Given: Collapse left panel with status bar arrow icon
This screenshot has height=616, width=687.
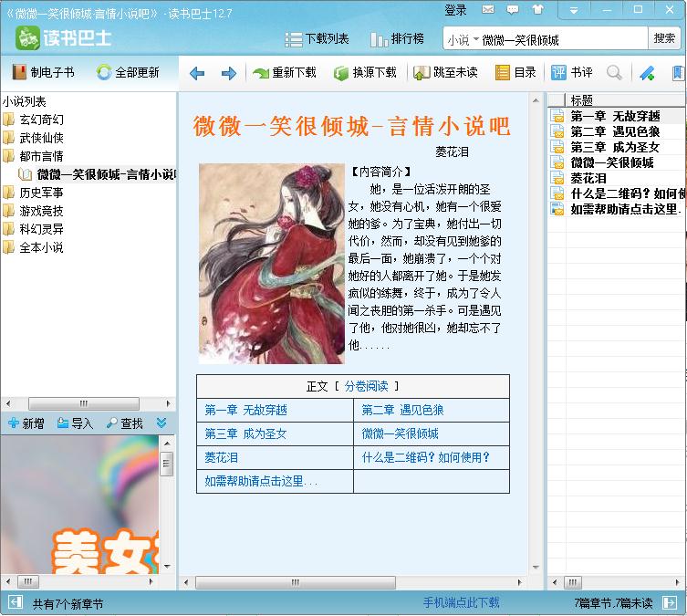Looking at the screenshot, I should 16,602.
